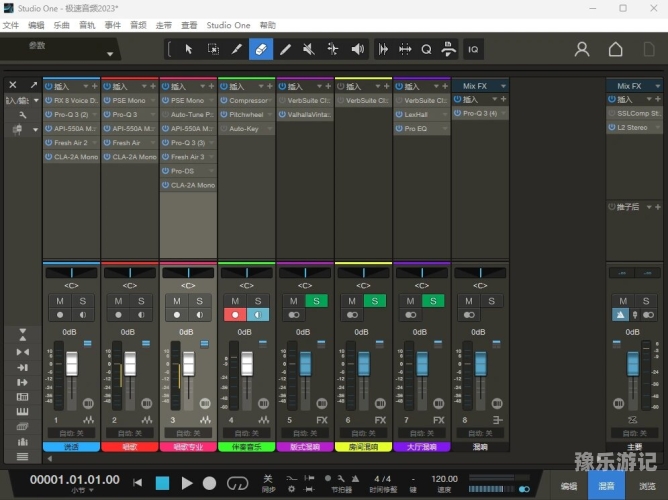Open the keyboard instruments panel icon

[23, 411]
